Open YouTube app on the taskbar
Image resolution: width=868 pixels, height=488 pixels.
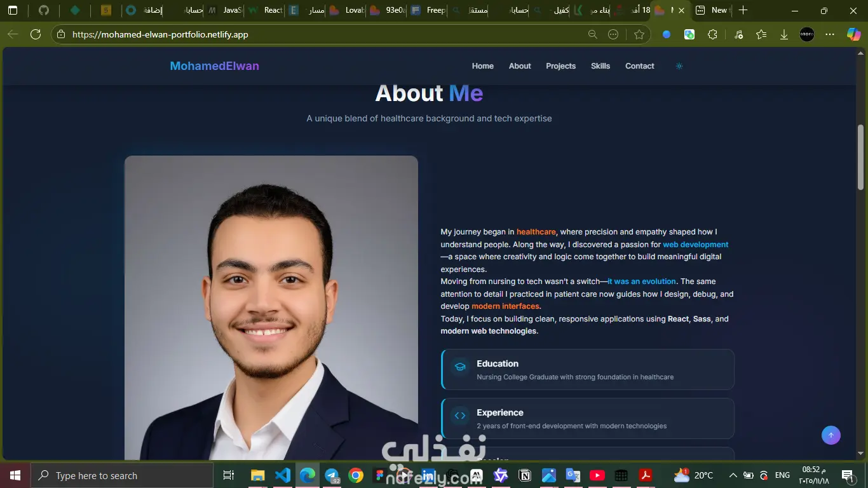597,475
